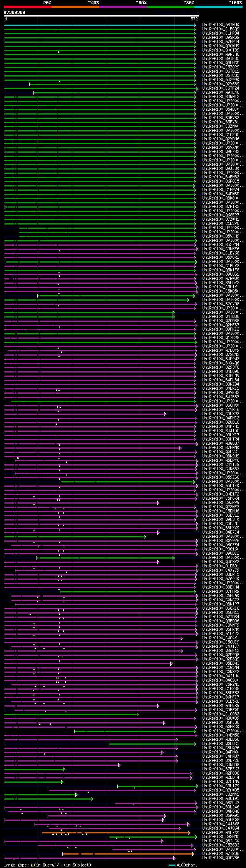The image size is (246, 868).
Task: Click the Large gaps legend text
Action: tap(47, 865)
